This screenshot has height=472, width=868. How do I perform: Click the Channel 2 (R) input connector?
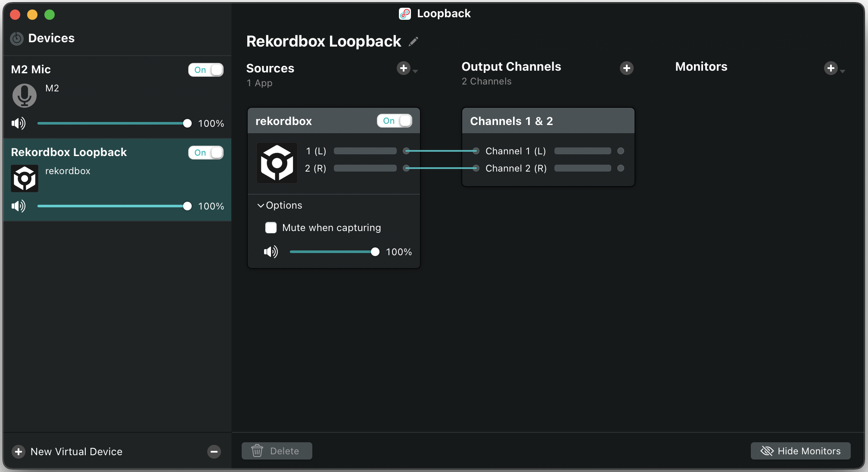476,168
